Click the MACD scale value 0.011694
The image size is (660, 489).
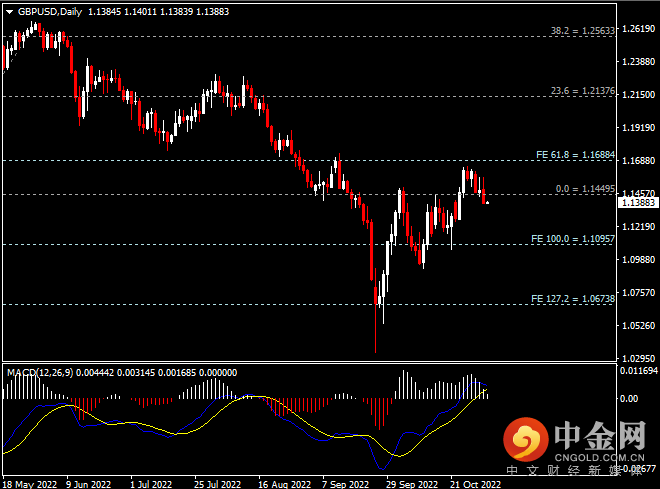(x=639, y=371)
